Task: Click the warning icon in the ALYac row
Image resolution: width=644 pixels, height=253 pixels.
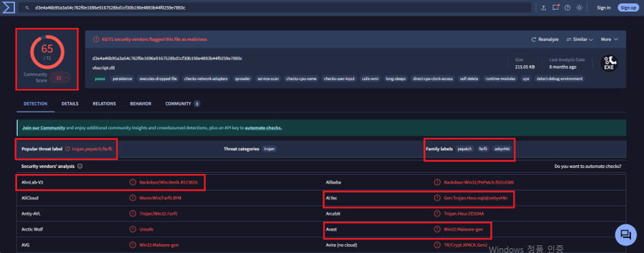Action: 437,198
